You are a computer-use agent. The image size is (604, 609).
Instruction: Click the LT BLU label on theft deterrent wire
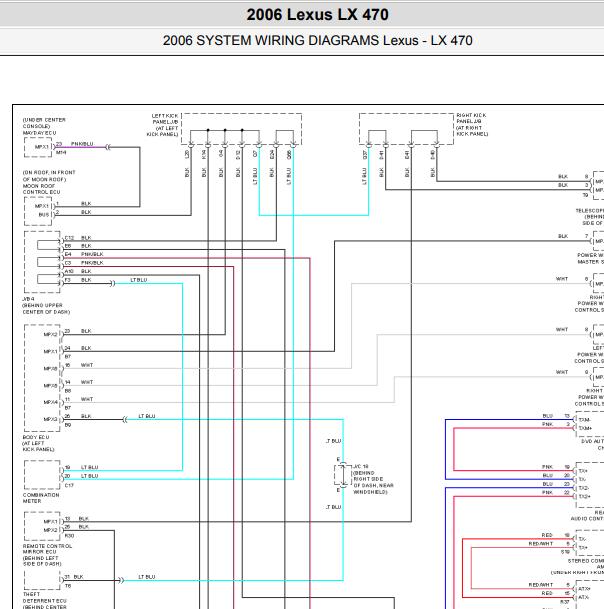(x=147, y=577)
